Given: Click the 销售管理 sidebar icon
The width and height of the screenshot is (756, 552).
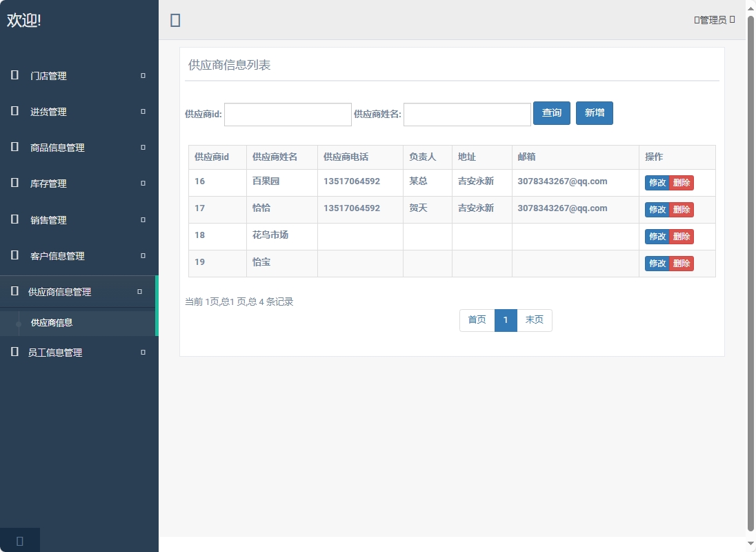Looking at the screenshot, I should pos(14,219).
